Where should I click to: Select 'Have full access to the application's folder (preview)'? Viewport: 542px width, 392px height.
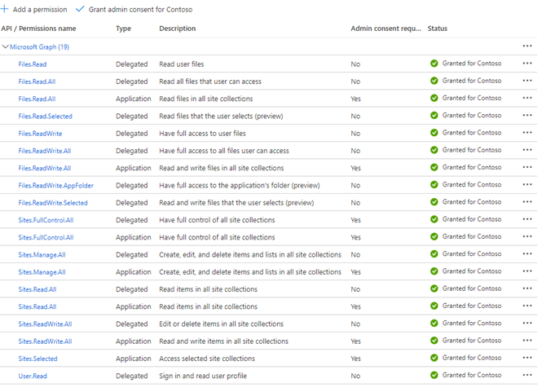tap(239, 186)
